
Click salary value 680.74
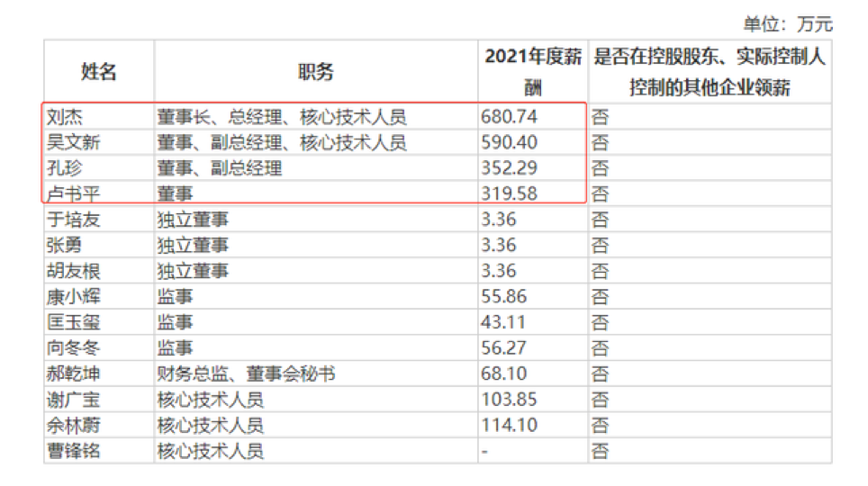coord(510,117)
